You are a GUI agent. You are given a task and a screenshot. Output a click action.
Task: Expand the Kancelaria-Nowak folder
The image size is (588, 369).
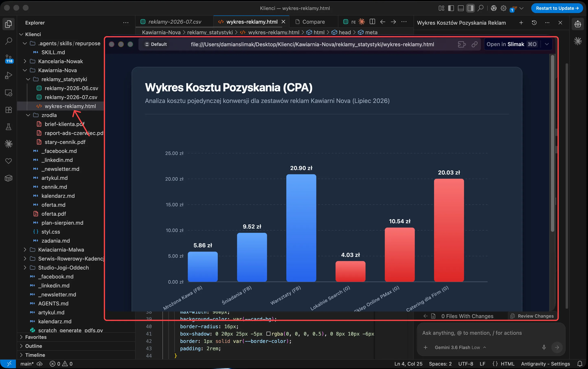tap(25, 61)
